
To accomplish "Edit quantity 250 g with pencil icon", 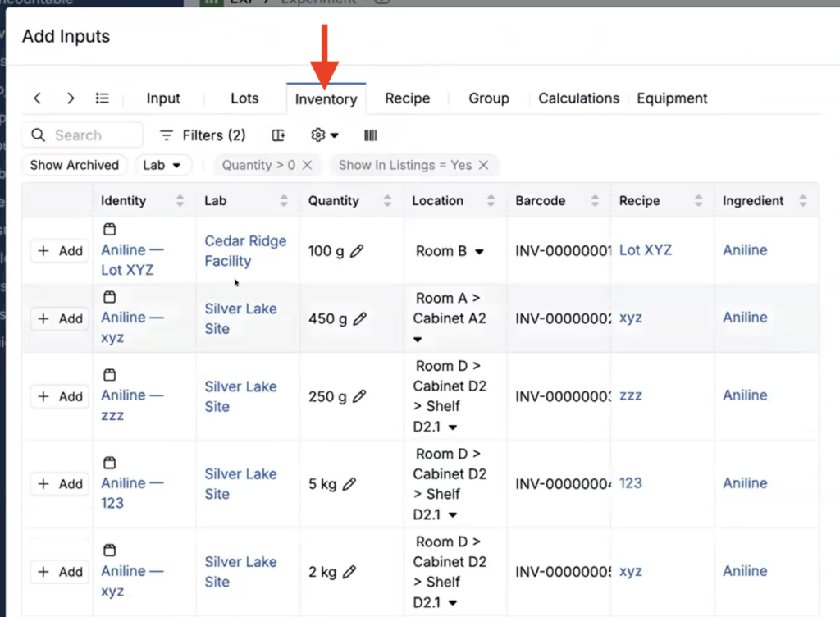I will 359,396.
